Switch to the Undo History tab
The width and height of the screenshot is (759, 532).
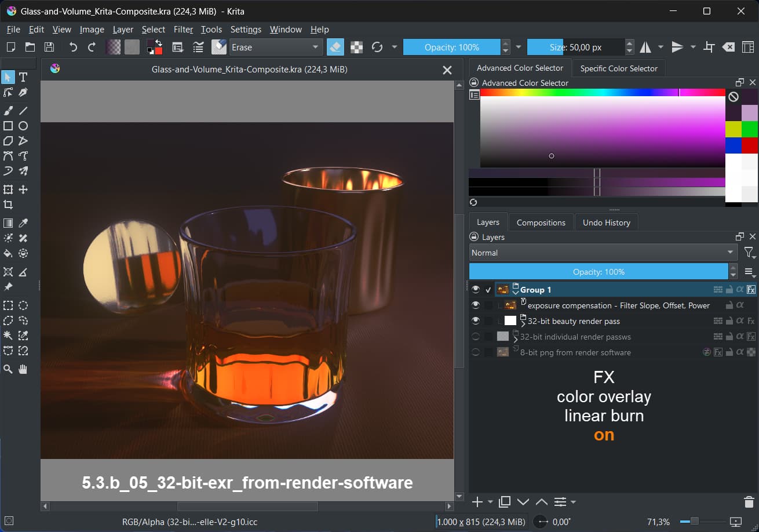coord(605,223)
